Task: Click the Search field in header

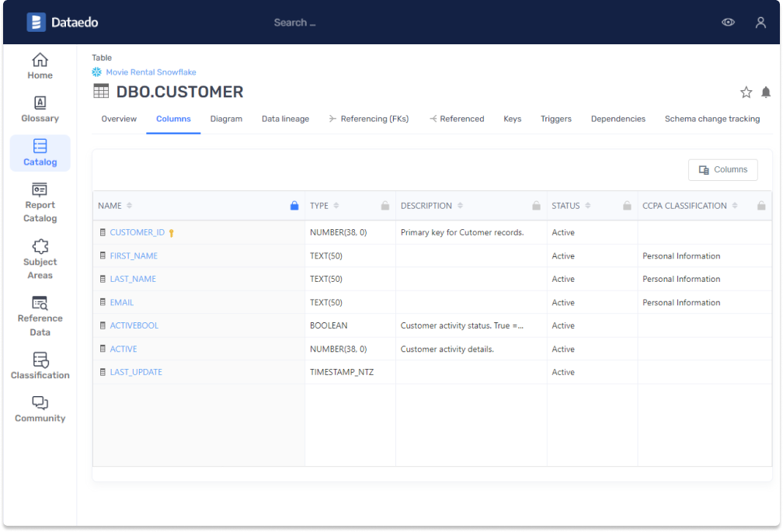Action: (x=294, y=23)
